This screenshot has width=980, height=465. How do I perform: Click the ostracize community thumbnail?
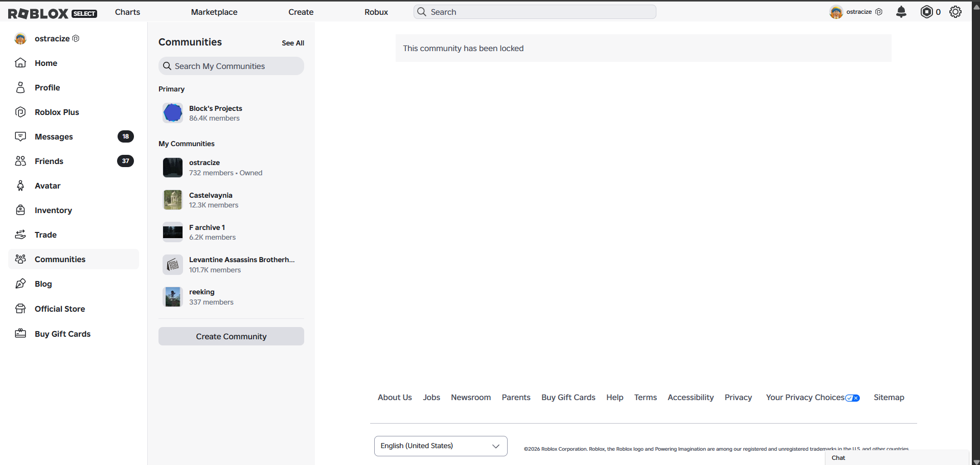coord(173,168)
